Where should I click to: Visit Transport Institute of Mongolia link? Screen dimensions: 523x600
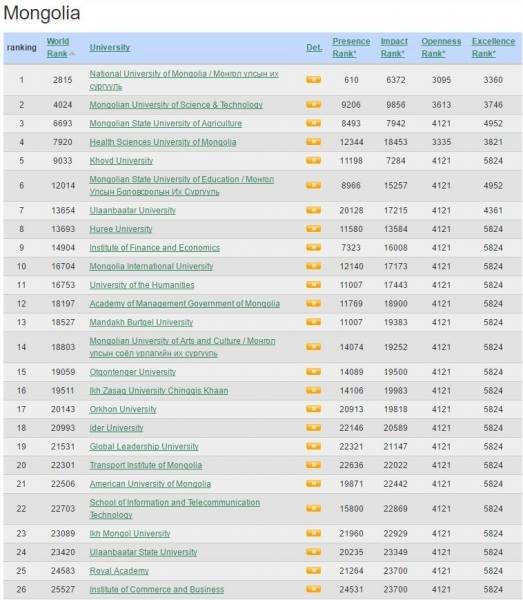pos(146,465)
